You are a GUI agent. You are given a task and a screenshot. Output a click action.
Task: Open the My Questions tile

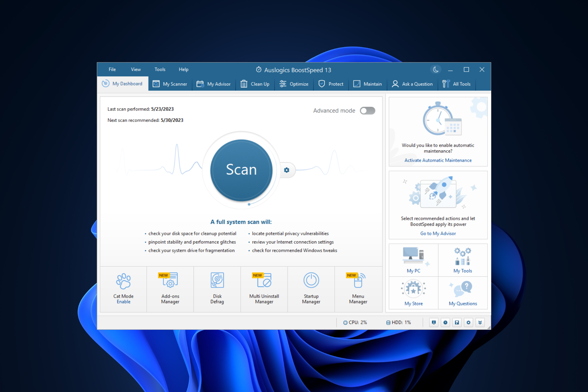(463, 293)
